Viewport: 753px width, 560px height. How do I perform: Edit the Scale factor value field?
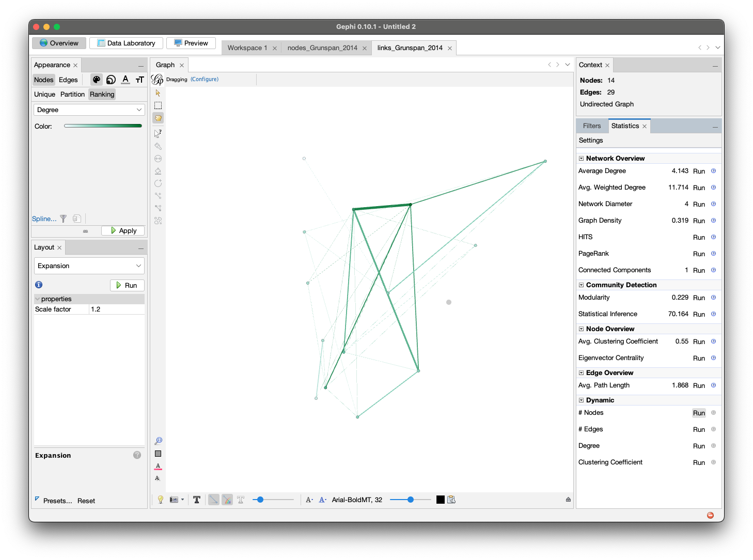click(x=117, y=309)
